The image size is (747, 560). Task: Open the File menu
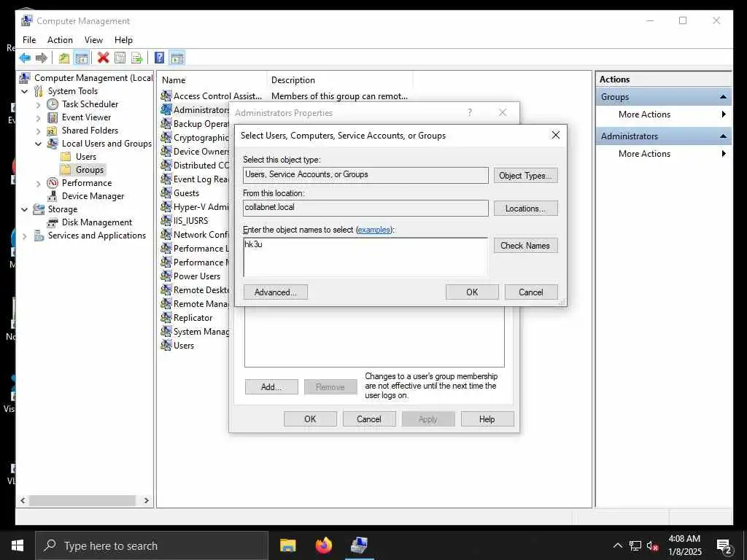pyautogui.click(x=29, y=40)
